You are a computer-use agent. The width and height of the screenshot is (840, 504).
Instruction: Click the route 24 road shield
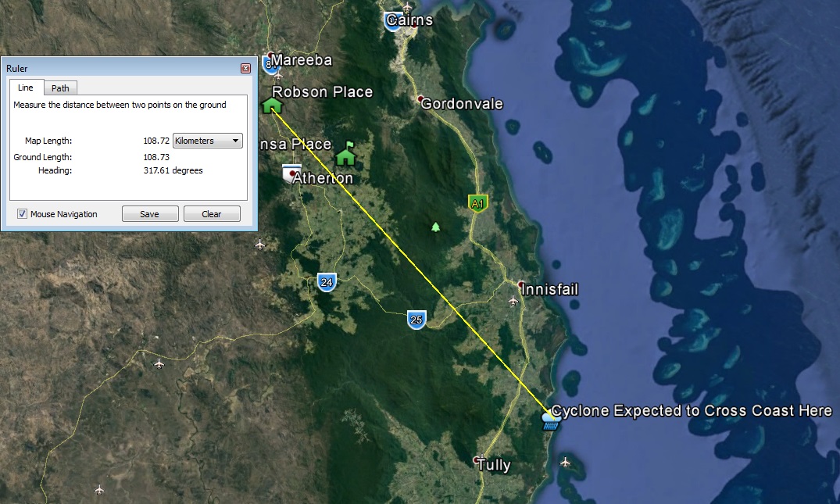(x=327, y=281)
